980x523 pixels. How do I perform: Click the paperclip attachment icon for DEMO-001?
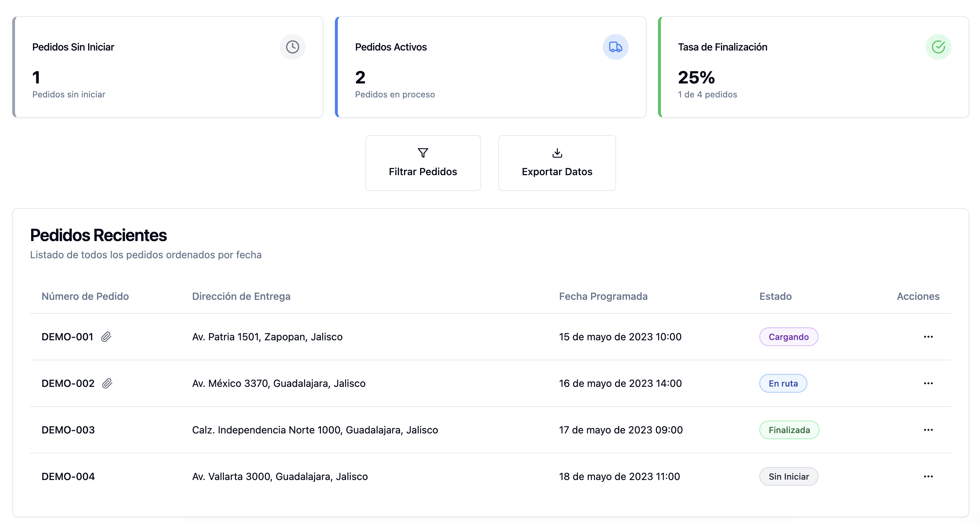pos(106,337)
